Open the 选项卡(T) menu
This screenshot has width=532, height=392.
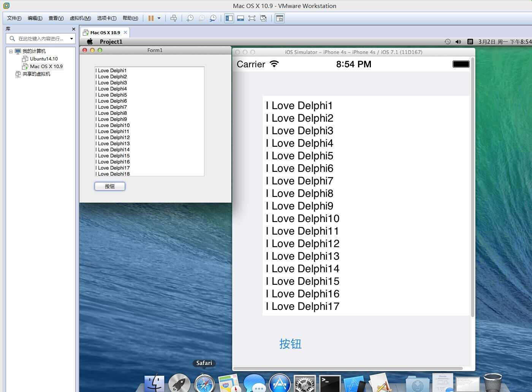coord(107,18)
